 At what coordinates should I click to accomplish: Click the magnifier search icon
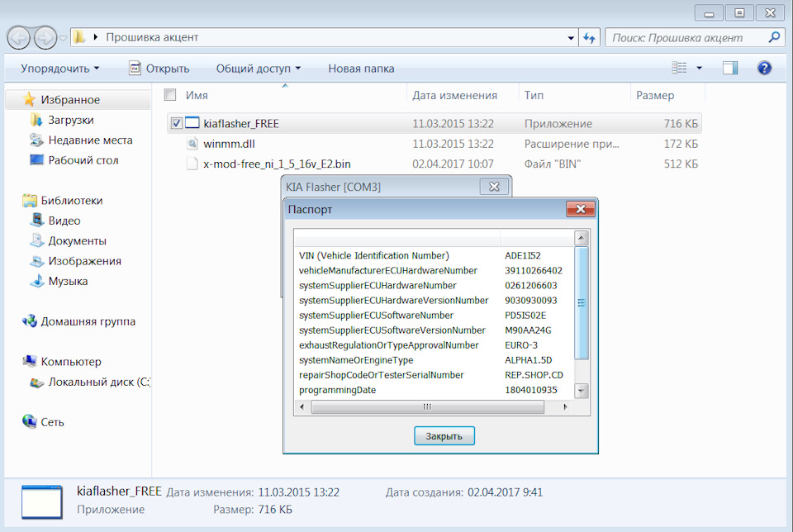(x=774, y=37)
